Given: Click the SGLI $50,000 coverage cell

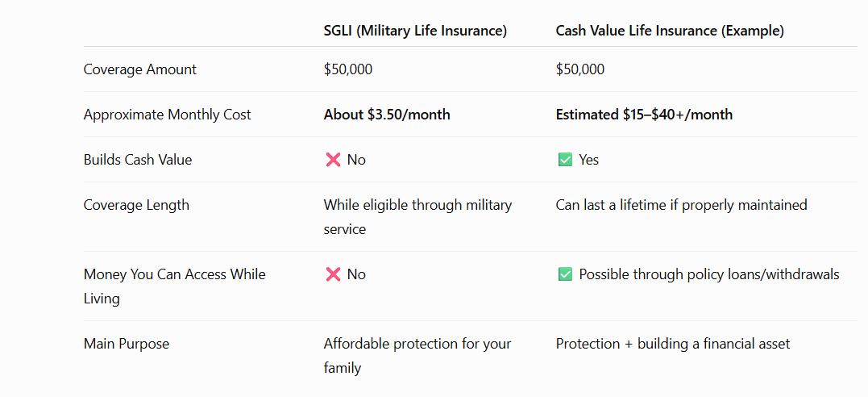Looking at the screenshot, I should [x=348, y=69].
